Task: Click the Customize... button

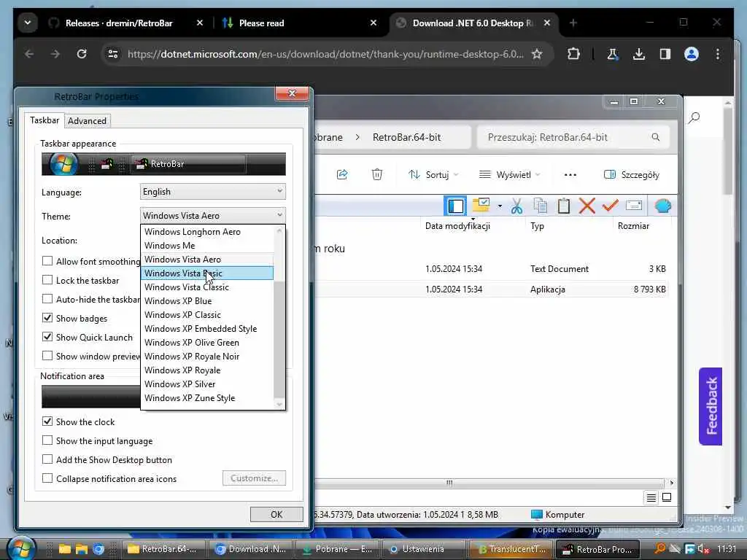Action: (254, 478)
